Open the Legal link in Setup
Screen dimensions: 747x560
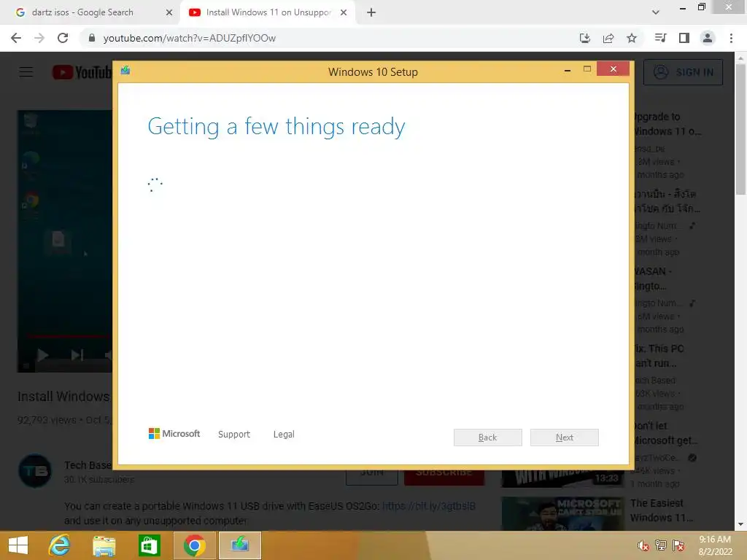pyautogui.click(x=284, y=435)
